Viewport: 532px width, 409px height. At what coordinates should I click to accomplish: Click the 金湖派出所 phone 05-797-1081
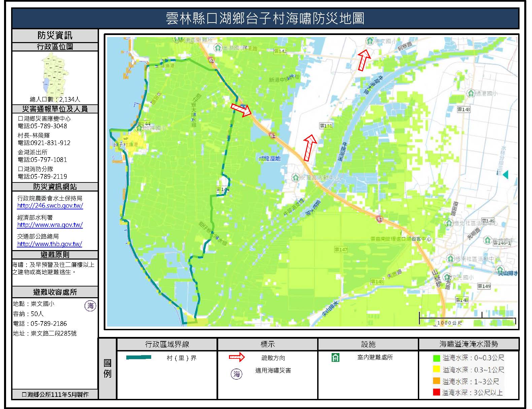pos(42,160)
